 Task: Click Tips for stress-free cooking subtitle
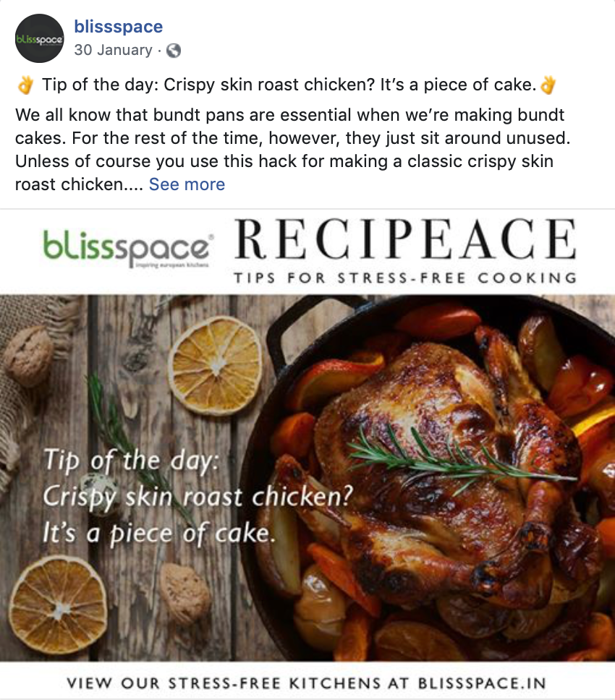tap(405, 278)
